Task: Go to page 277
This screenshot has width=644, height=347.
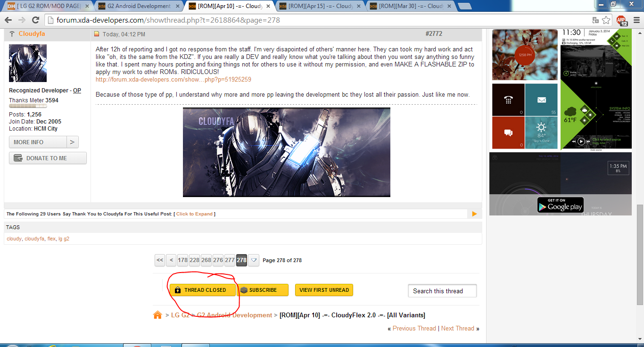Action: [230, 260]
